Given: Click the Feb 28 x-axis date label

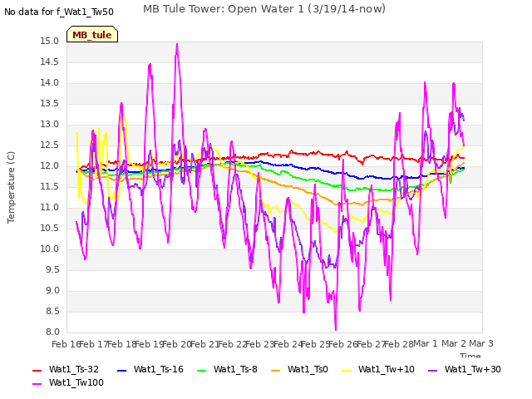Looking at the screenshot, I should point(398,344).
